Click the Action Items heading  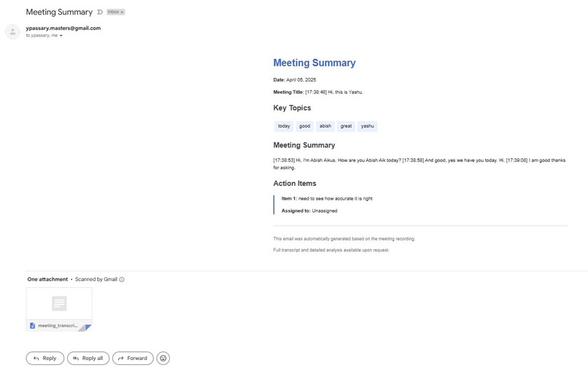(295, 184)
